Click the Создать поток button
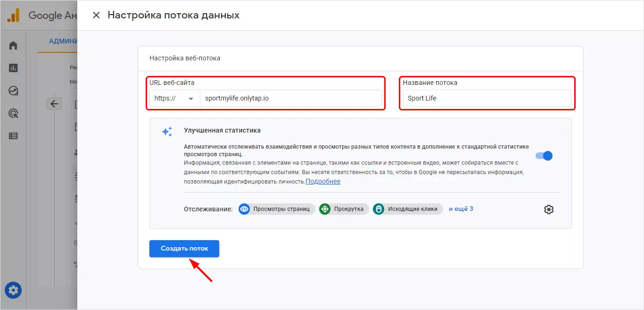 [184, 249]
